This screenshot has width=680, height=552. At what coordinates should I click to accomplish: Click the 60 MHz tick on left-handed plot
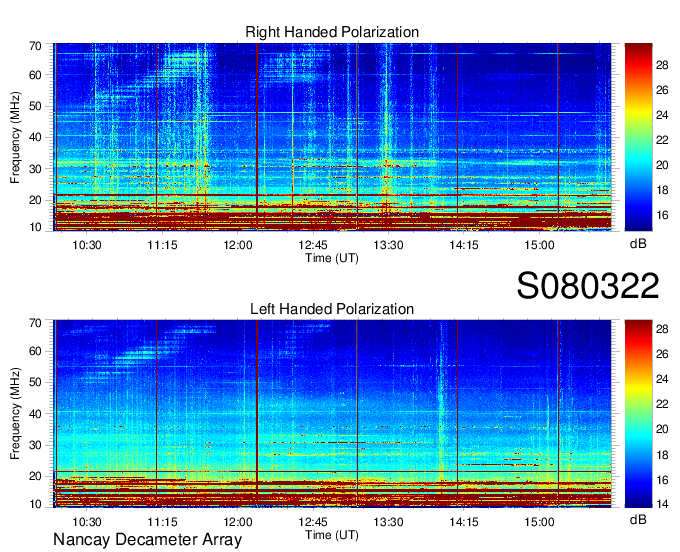35,351
